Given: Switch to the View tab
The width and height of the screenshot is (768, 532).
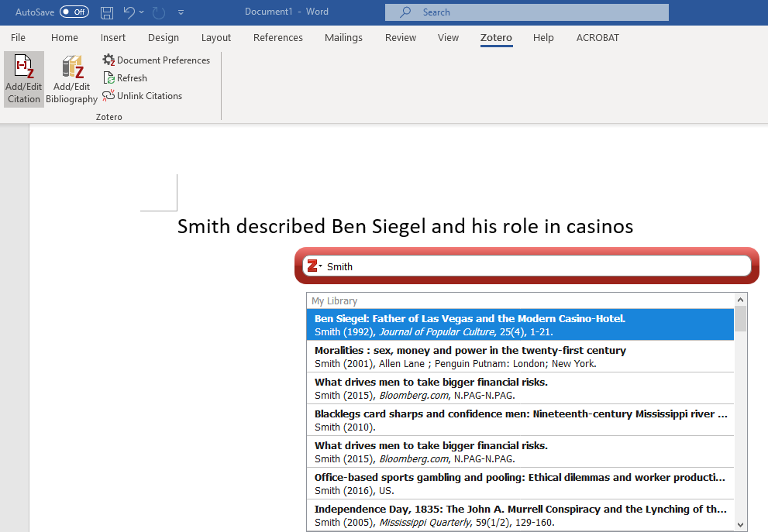Looking at the screenshot, I should coord(448,38).
